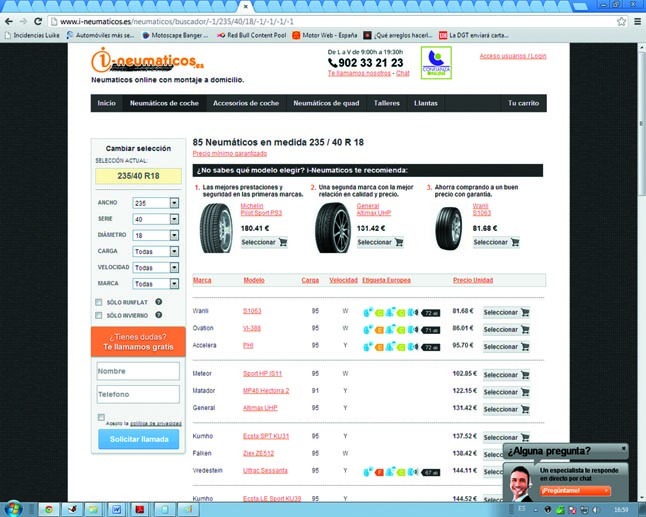Click cart icon in General Altimax UHP table row
The image size is (646, 517).
click(525, 409)
